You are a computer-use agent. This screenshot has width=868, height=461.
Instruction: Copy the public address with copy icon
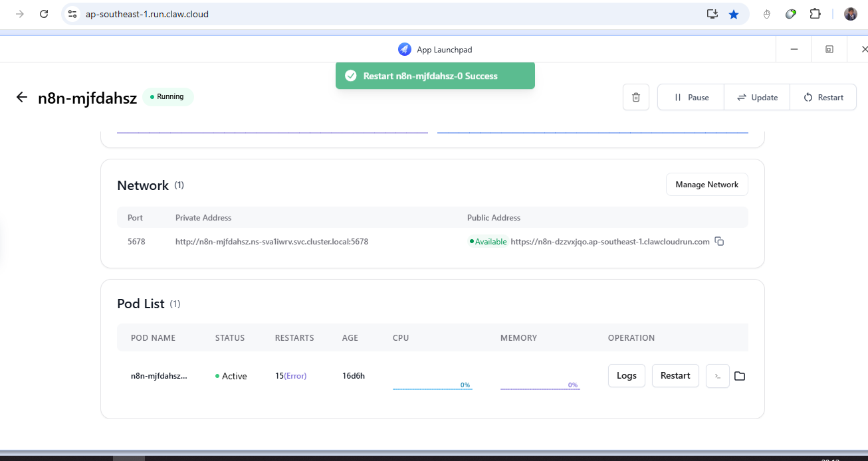[x=719, y=241]
